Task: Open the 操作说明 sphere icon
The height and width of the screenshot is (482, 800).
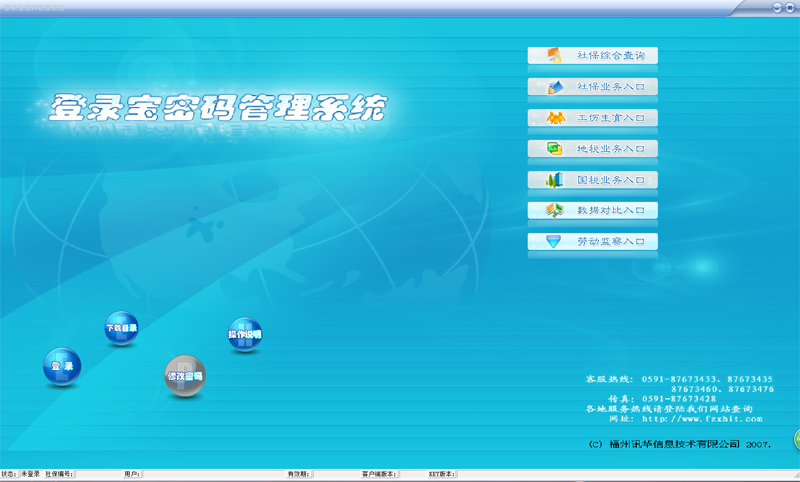Action: 245,335
